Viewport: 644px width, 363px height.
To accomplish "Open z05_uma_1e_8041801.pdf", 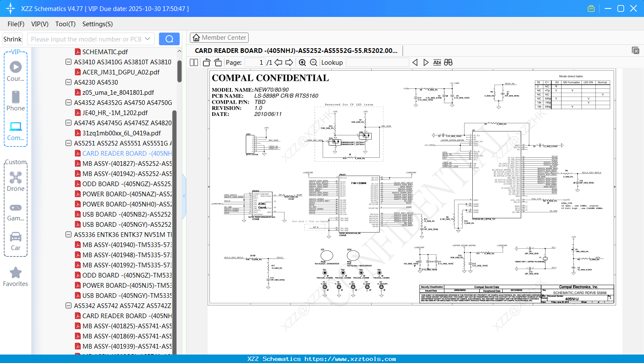I will 118,92.
